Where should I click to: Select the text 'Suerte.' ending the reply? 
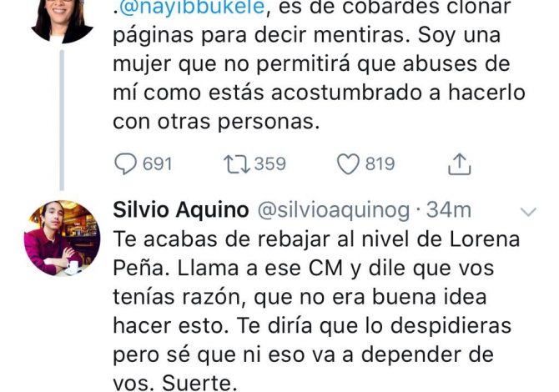(x=199, y=384)
